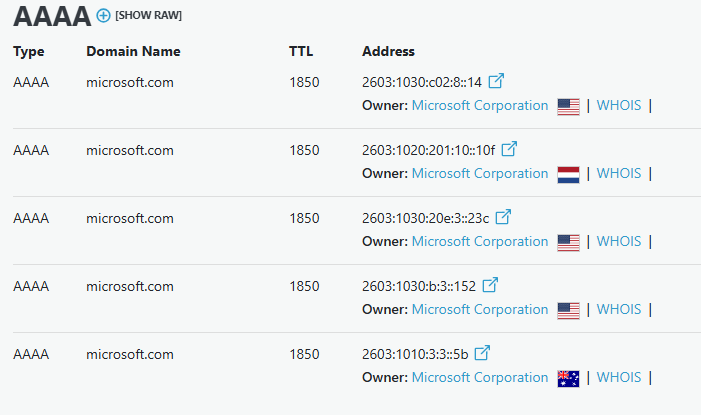Screen dimensions: 701x415
Task: Open external link for 2603:1010:3:3::5b
Action: pos(482,353)
